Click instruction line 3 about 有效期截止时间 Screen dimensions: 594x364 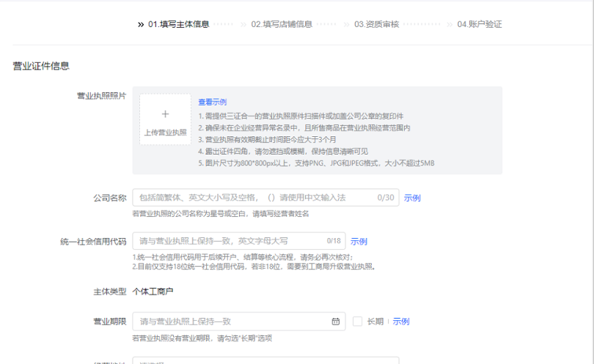pyautogui.click(x=267, y=140)
